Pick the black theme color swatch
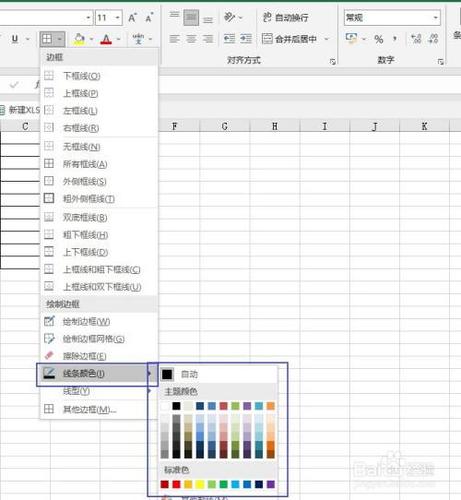 176,406
